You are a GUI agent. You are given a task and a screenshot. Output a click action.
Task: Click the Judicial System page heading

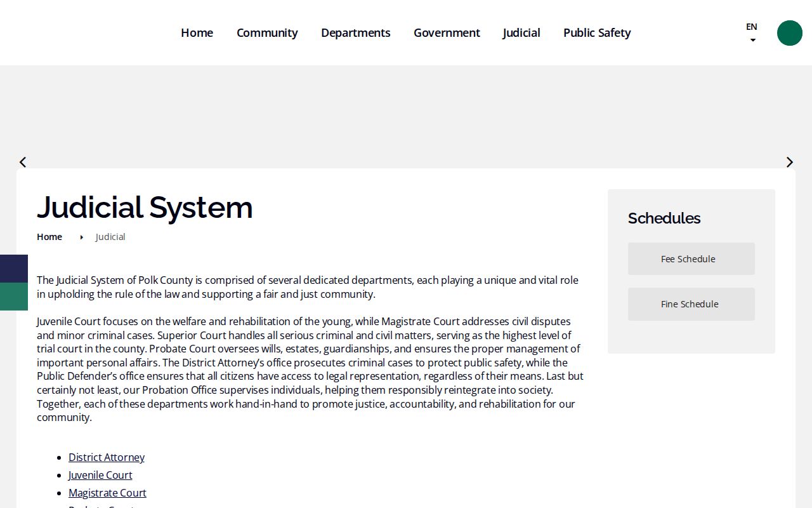[145, 207]
